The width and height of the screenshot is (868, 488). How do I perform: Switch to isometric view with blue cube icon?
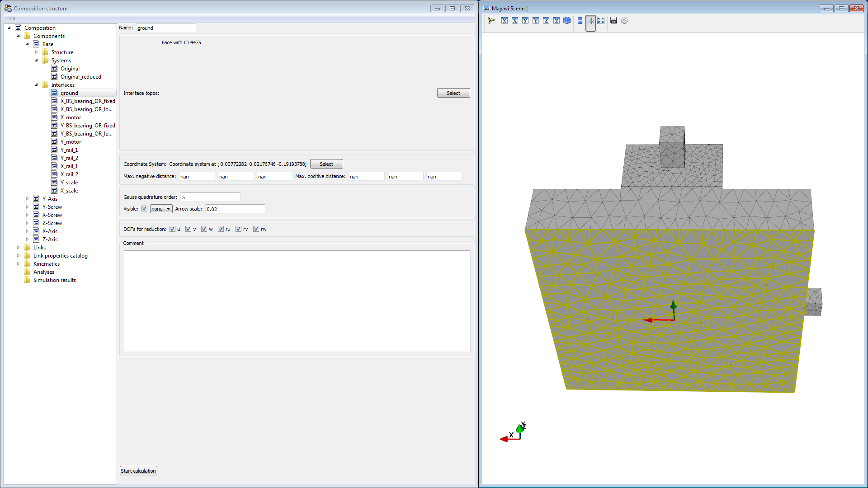point(567,20)
